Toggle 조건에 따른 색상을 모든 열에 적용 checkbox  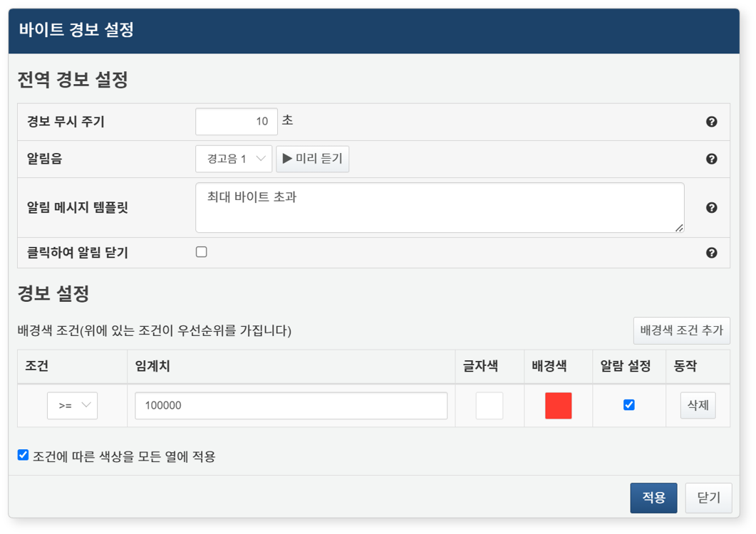click(x=23, y=455)
